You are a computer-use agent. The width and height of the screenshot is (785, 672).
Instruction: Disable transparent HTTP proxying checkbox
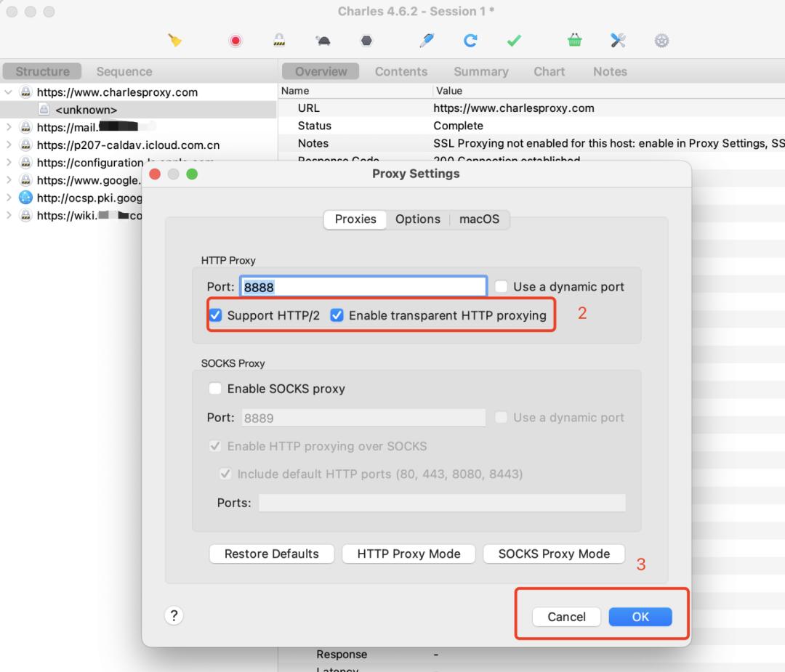click(x=337, y=315)
